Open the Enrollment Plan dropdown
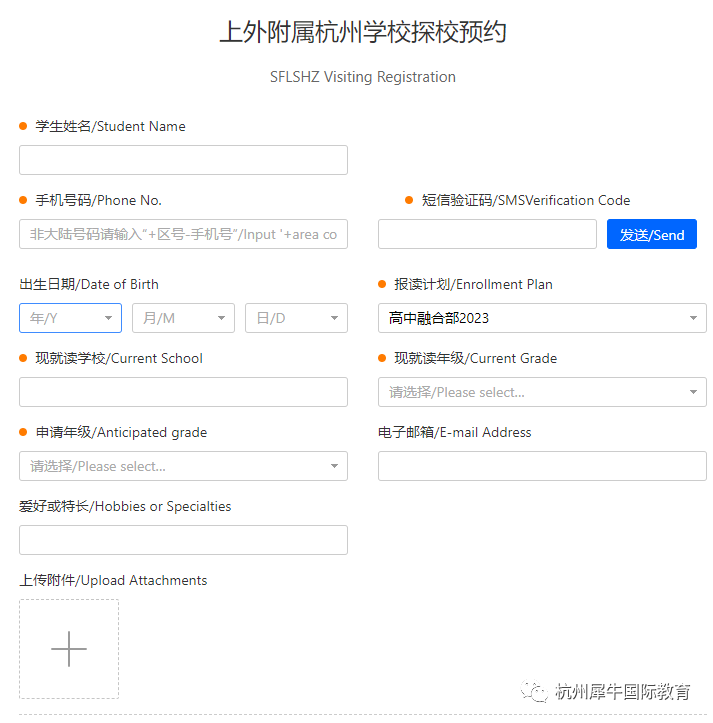Image resolution: width=713 pixels, height=723 pixels. tap(542, 318)
